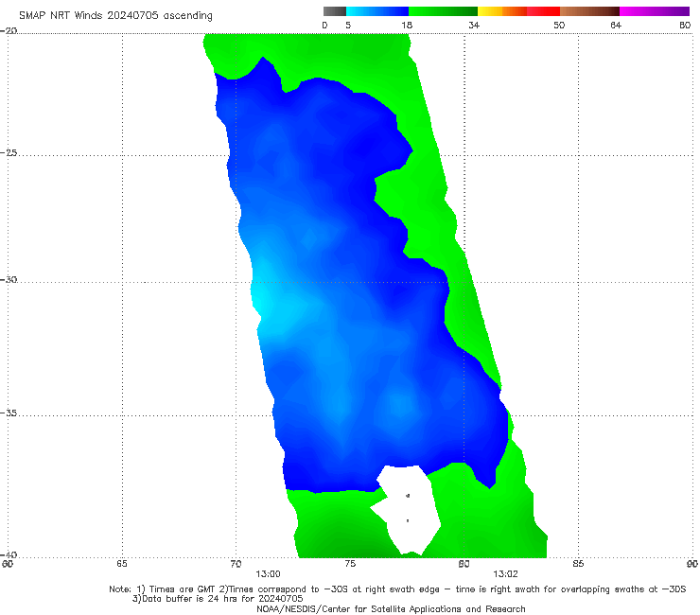Image resolution: width=700 pixels, height=615 pixels.
Task: Click the green 18-34 segment of color bar
Action: pyautogui.click(x=444, y=11)
